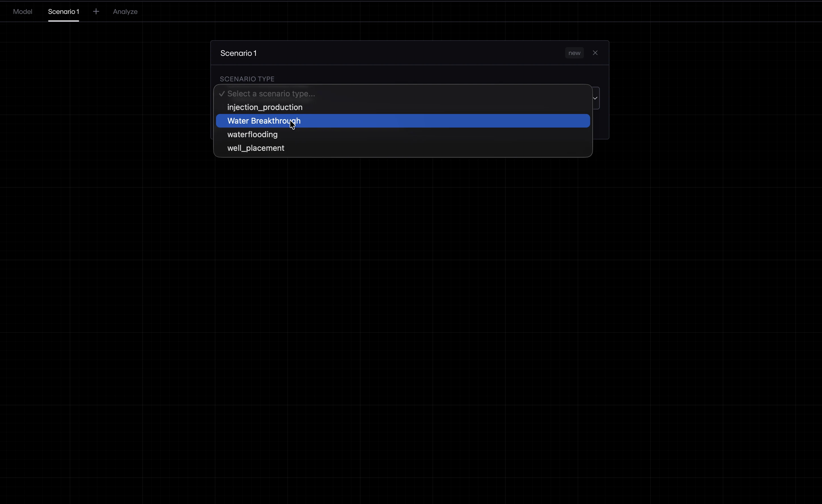Add a new scenario with the plus icon
The height and width of the screenshot is (504, 822).
[96, 12]
